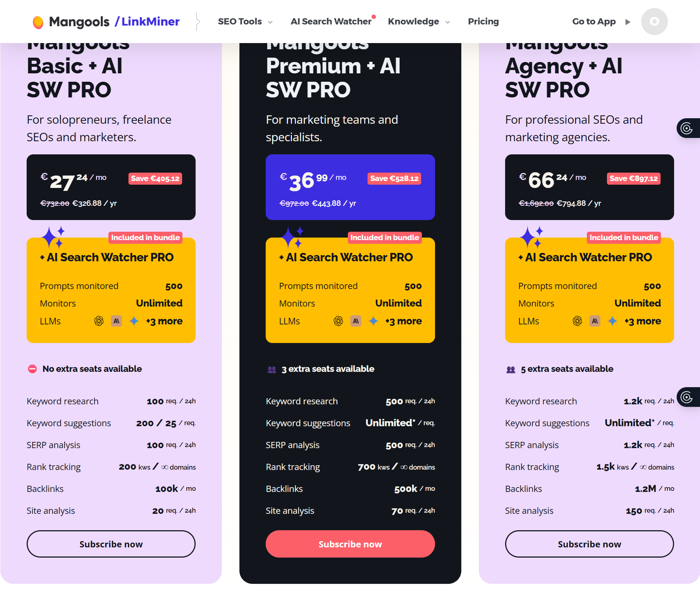The width and height of the screenshot is (700, 589).
Task: Click the upper Mangools floating side widget icon
Action: click(688, 128)
